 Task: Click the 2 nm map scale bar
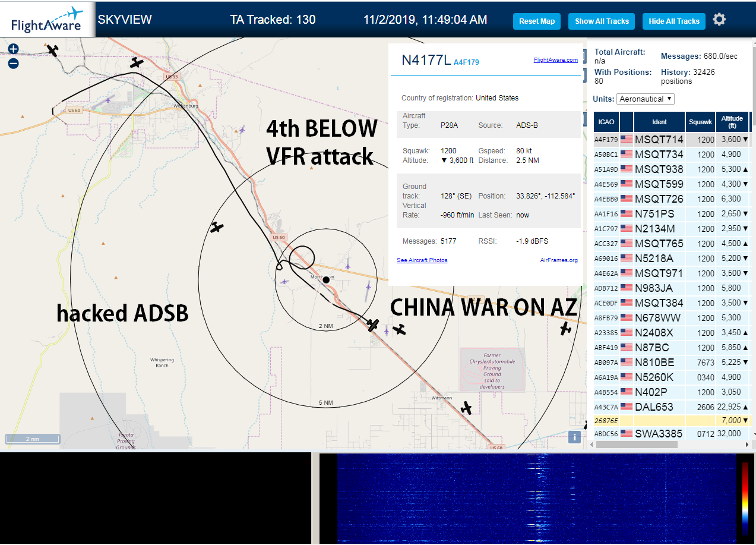[x=33, y=439]
